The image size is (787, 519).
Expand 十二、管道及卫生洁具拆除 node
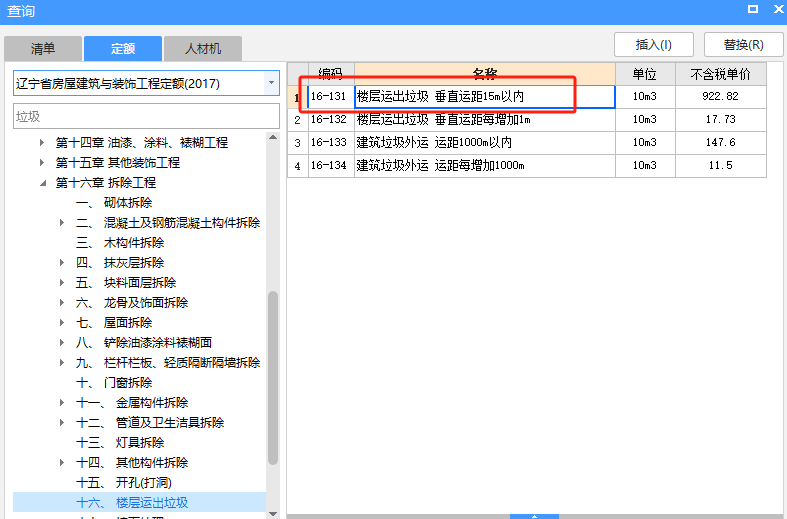coord(62,423)
